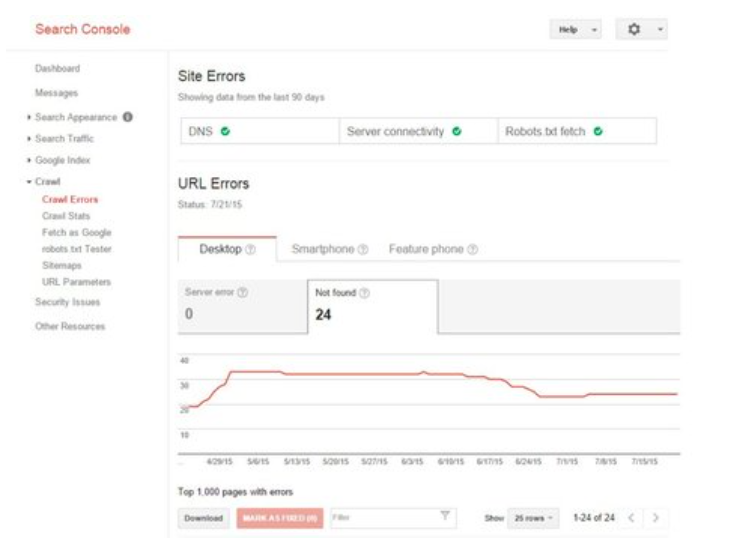The height and width of the screenshot is (554, 735).
Task: Click help icon beside Smartphone tab
Action: click(363, 249)
